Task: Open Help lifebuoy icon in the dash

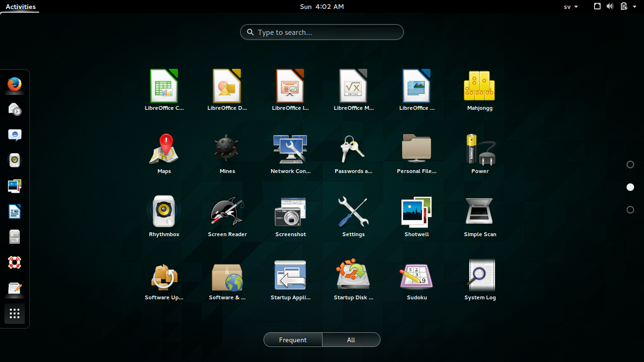Action: 15,263
